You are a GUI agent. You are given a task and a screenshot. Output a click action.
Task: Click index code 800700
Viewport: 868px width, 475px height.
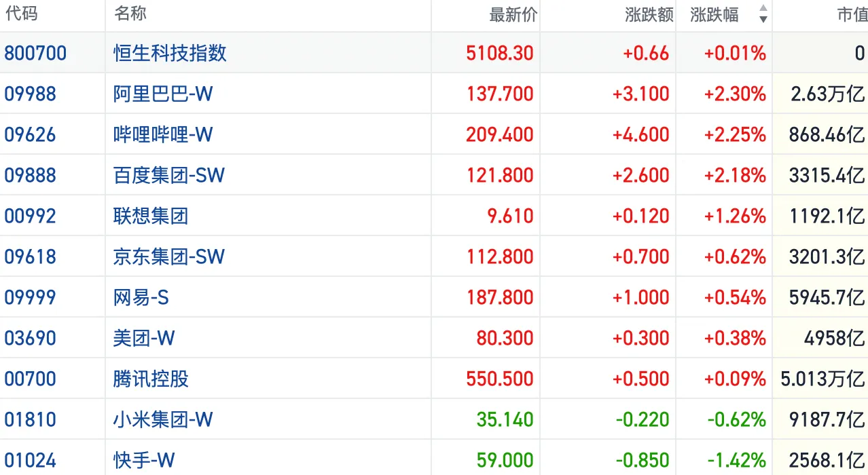[x=35, y=53]
